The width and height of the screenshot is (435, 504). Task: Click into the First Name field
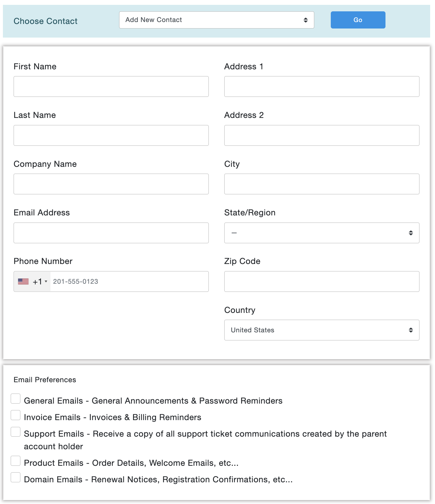click(111, 86)
